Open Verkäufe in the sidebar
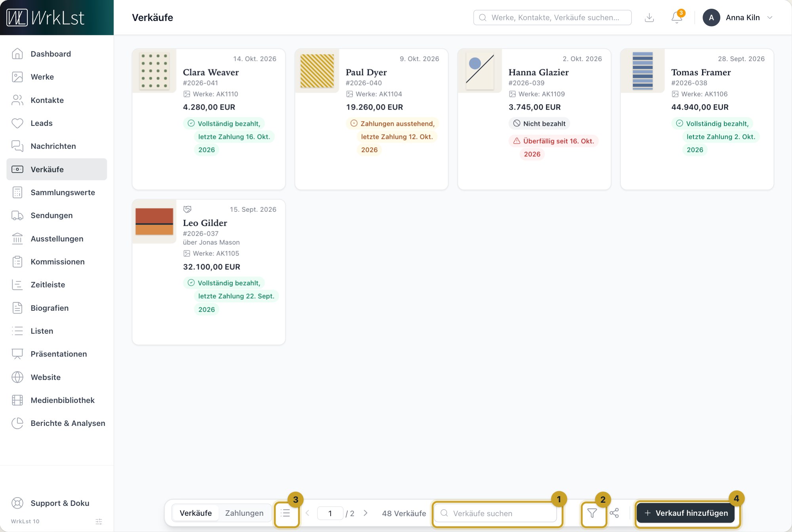The image size is (792, 532). tap(57, 169)
